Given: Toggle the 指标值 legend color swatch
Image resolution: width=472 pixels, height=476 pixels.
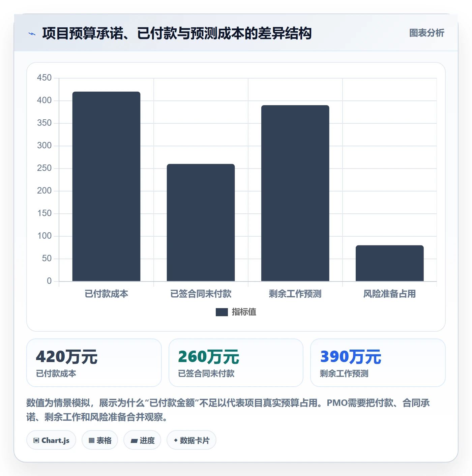Looking at the screenshot, I should pos(222,312).
